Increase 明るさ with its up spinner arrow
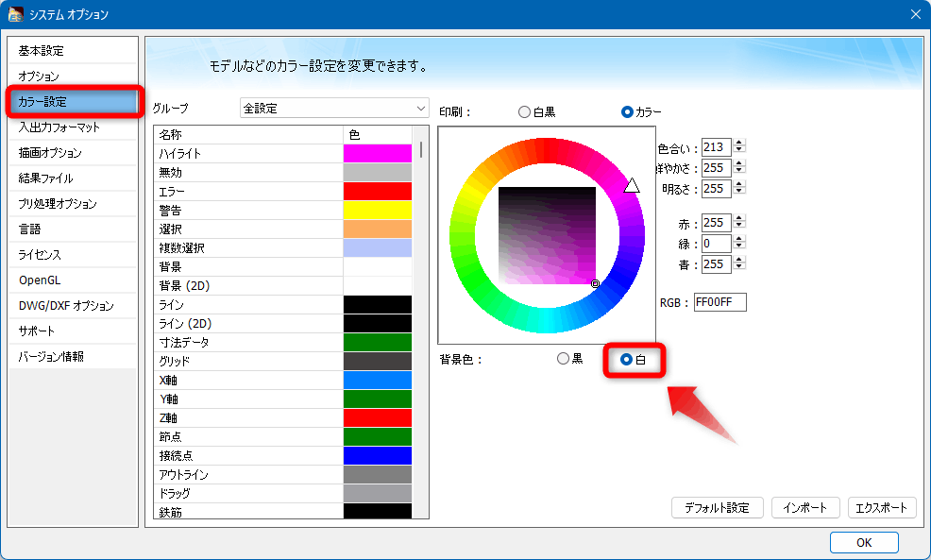This screenshot has height=560, width=931. click(x=739, y=184)
